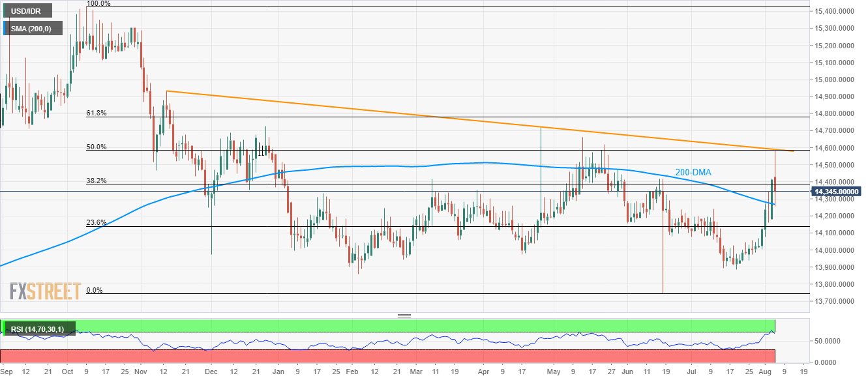Select the 38.2% Fibonacci level label
Screen dimensions: 868x380
click(96, 181)
